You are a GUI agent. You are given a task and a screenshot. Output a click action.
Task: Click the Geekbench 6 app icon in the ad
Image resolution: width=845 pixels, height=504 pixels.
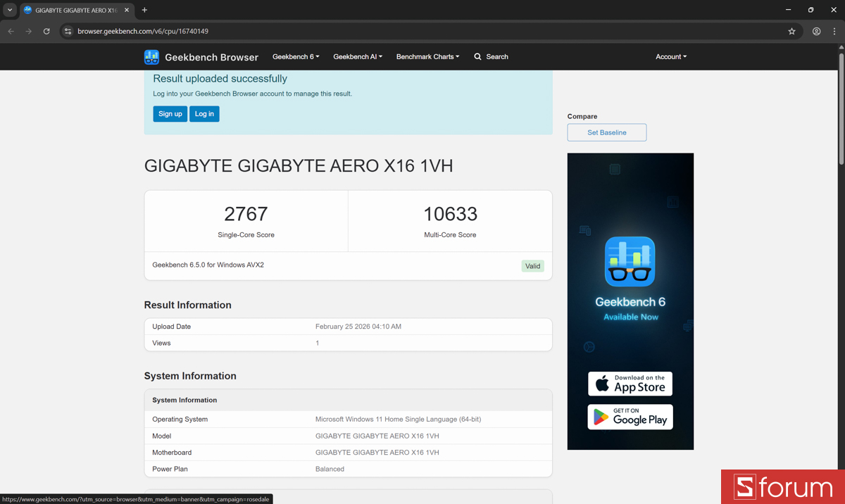click(x=630, y=261)
